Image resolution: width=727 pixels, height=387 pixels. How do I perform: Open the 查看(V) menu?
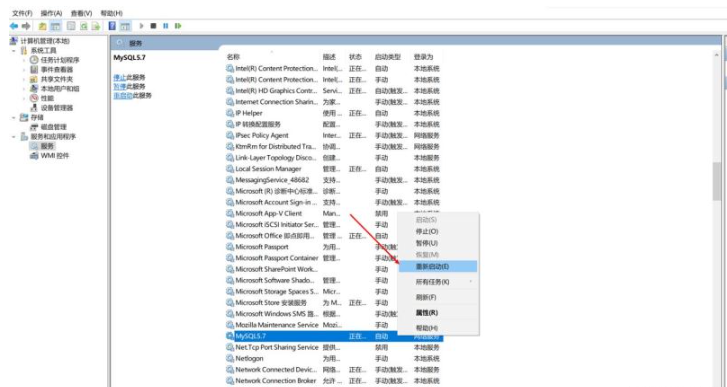tap(81, 13)
